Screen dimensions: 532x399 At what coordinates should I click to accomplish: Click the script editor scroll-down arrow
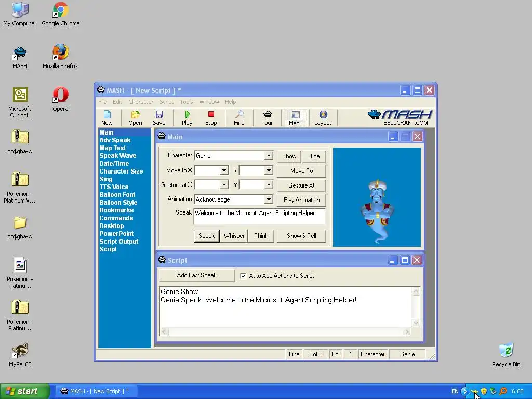[416, 323]
